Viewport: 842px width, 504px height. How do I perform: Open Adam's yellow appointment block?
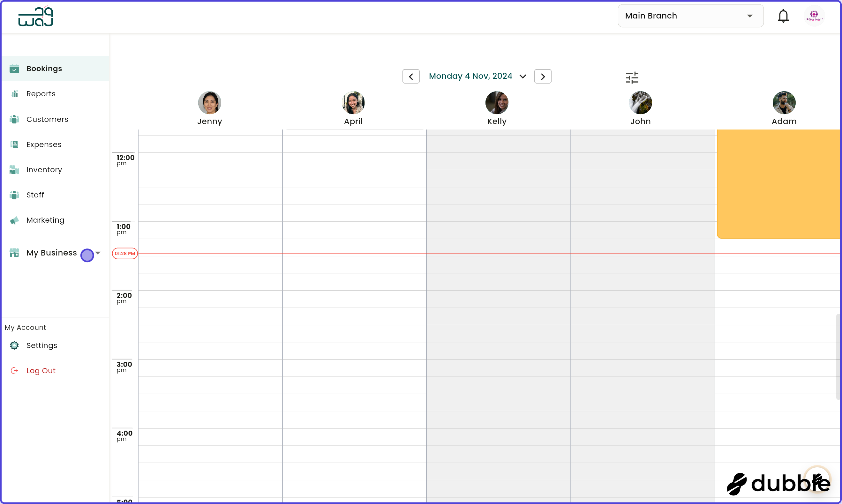778,183
